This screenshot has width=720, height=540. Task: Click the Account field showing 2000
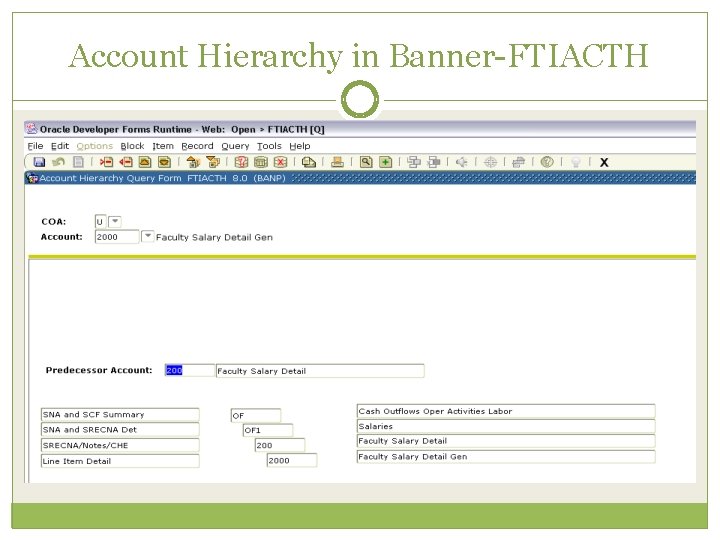(x=117, y=237)
